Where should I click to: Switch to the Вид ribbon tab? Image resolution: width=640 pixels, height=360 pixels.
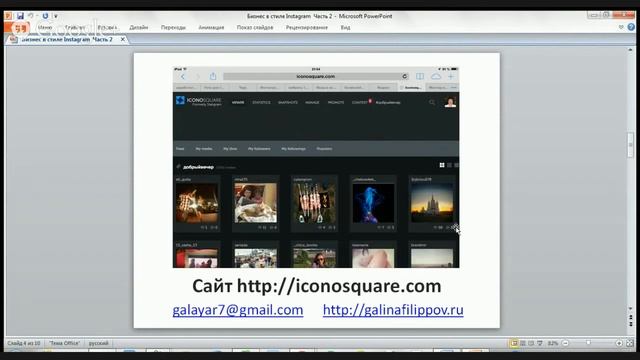click(345, 28)
